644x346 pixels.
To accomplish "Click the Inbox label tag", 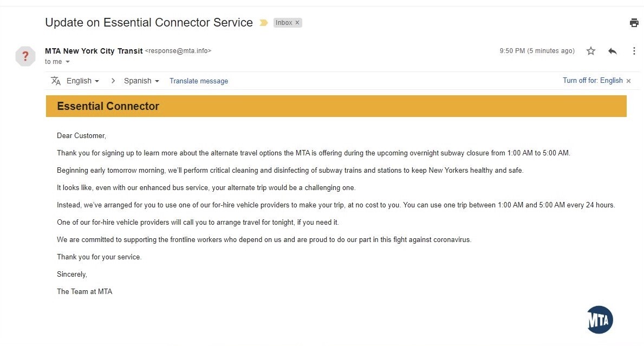I will 284,23.
